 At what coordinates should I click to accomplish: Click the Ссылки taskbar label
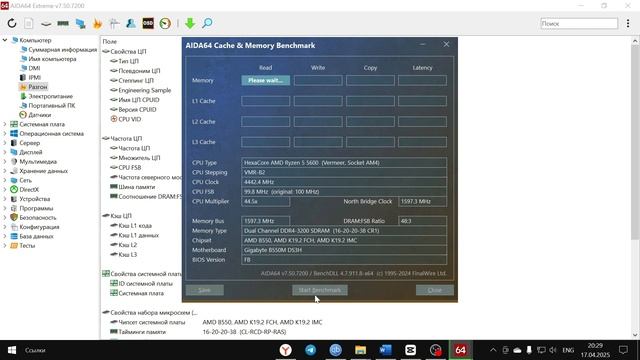click(x=35, y=350)
